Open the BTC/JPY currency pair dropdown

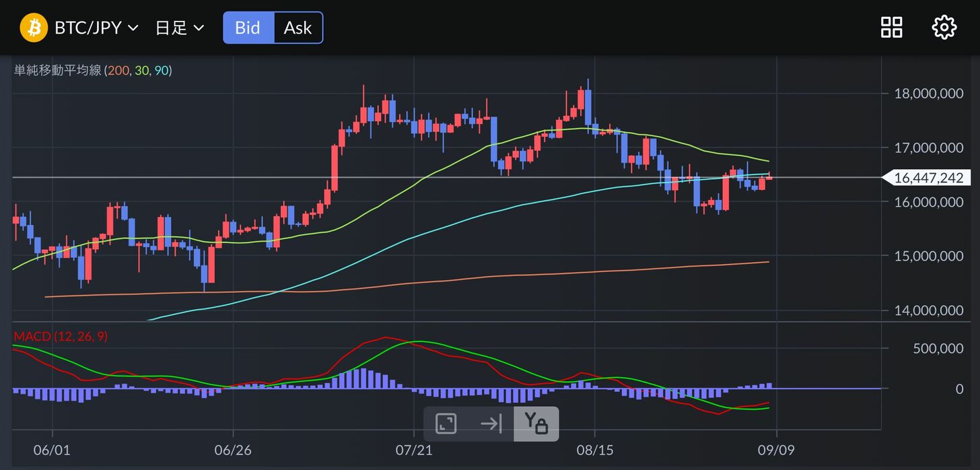[x=96, y=28]
